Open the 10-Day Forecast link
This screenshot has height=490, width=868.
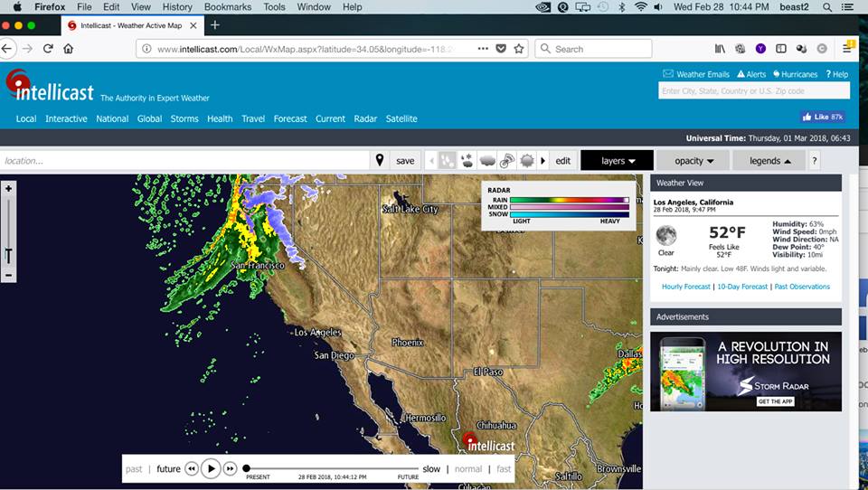741,287
